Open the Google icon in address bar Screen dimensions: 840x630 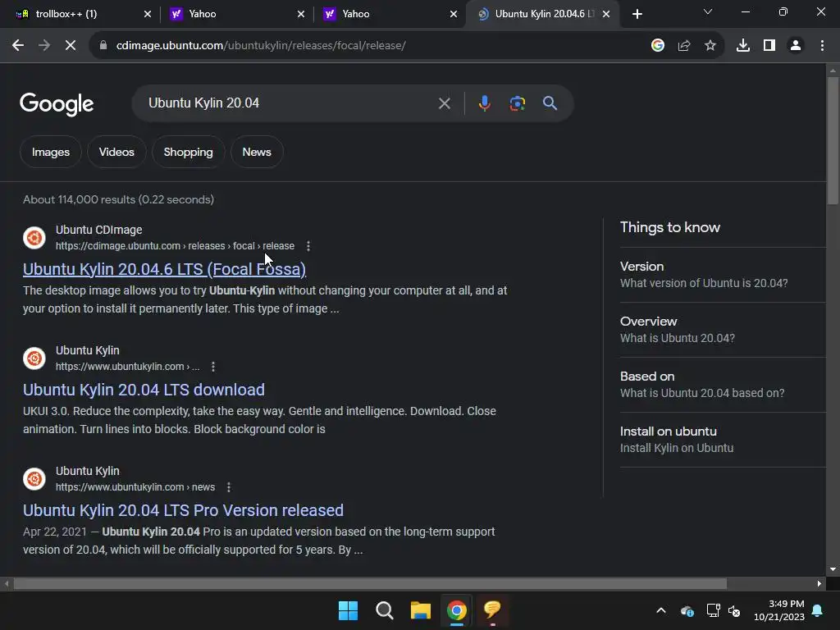click(658, 46)
